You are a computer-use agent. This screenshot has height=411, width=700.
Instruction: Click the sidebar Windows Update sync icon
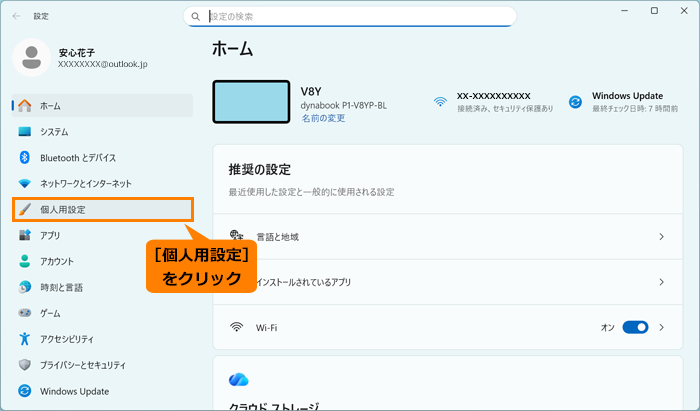coord(25,391)
